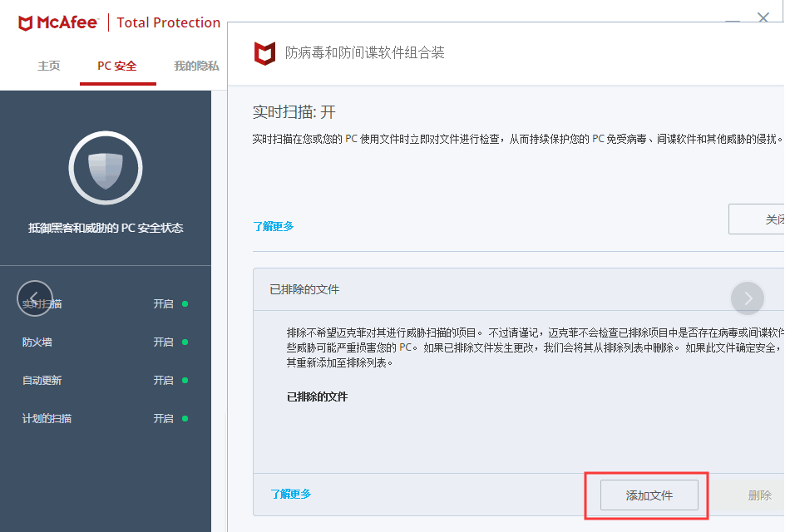
Task: Select 计划的扫描 in the sidebar list
Action: (47, 419)
